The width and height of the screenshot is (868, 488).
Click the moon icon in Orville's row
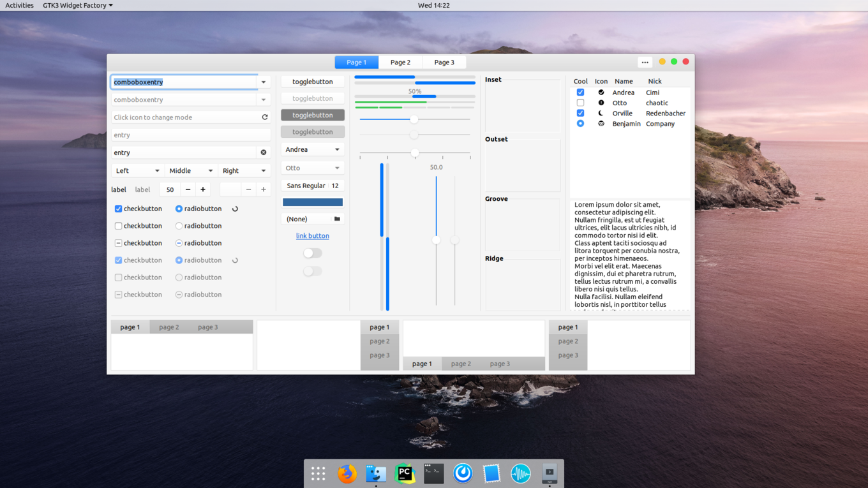pos(601,113)
